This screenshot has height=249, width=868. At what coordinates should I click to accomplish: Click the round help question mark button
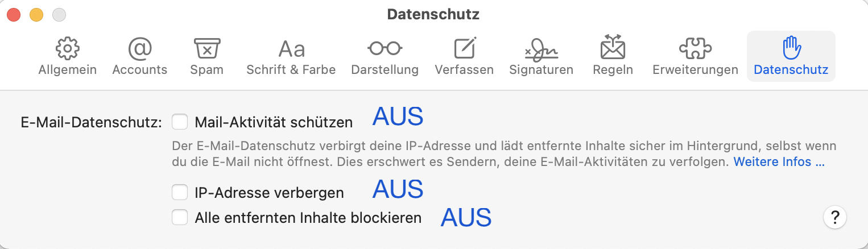coord(834,217)
